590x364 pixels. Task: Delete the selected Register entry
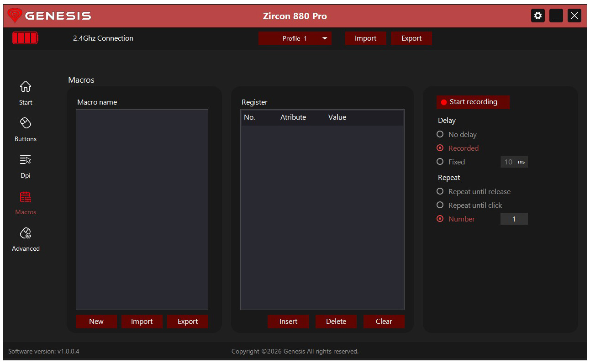click(x=336, y=322)
